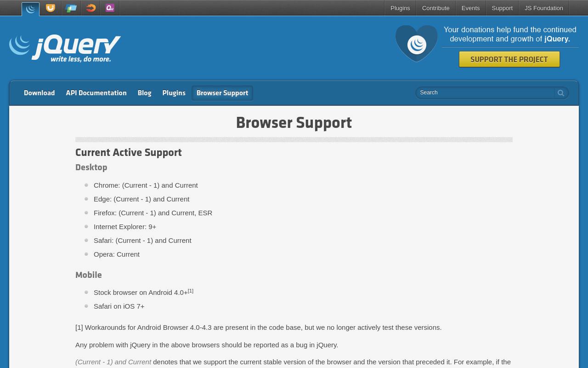
Task: Open the JS Foundation top bar link
Action: (544, 8)
